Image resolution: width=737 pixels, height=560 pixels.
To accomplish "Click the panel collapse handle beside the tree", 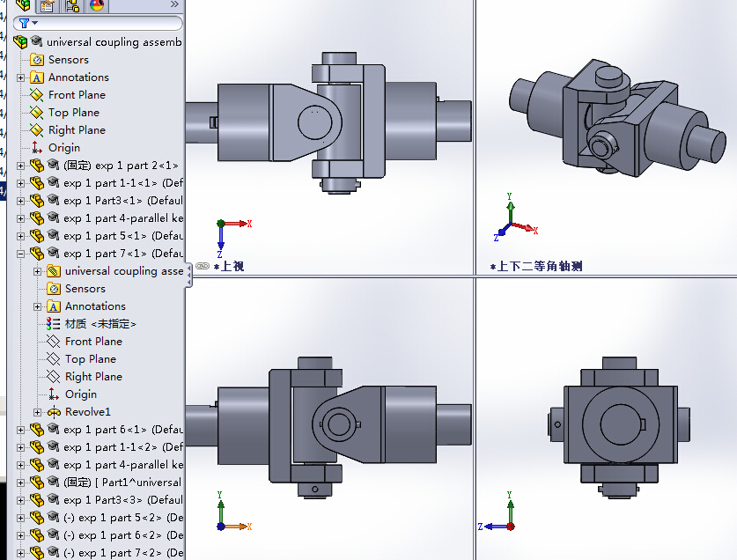I will click(x=189, y=275).
